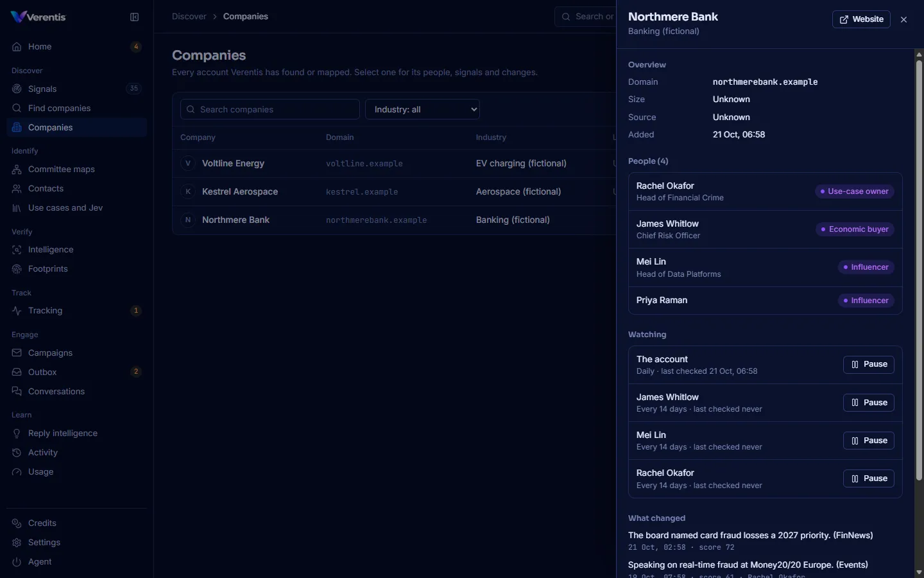
Task: Click the Agent power icon
Action: tap(17, 562)
